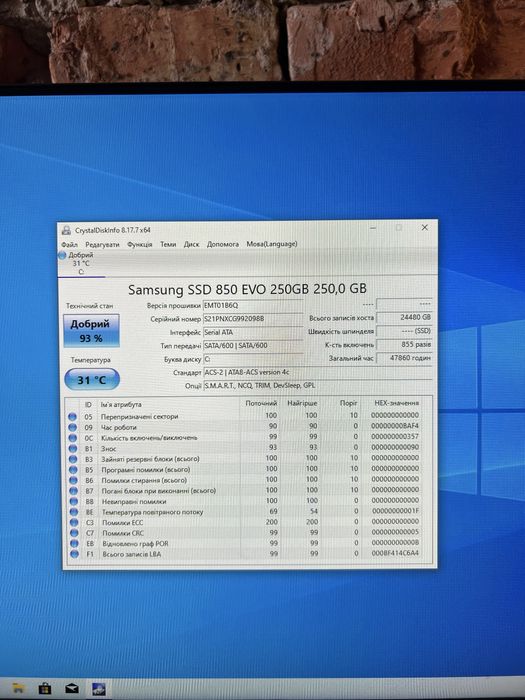Open the Файл menu
The height and width of the screenshot is (700, 525).
coord(70,245)
